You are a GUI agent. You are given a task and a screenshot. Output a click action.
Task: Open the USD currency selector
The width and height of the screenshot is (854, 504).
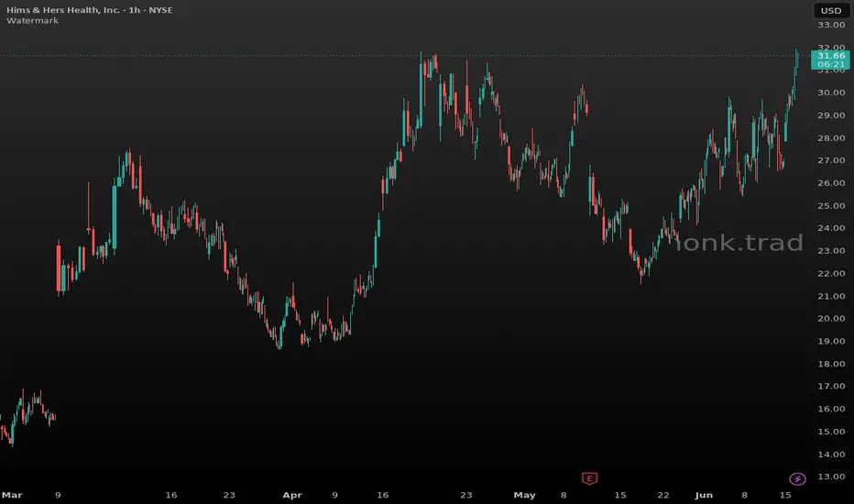(x=830, y=10)
